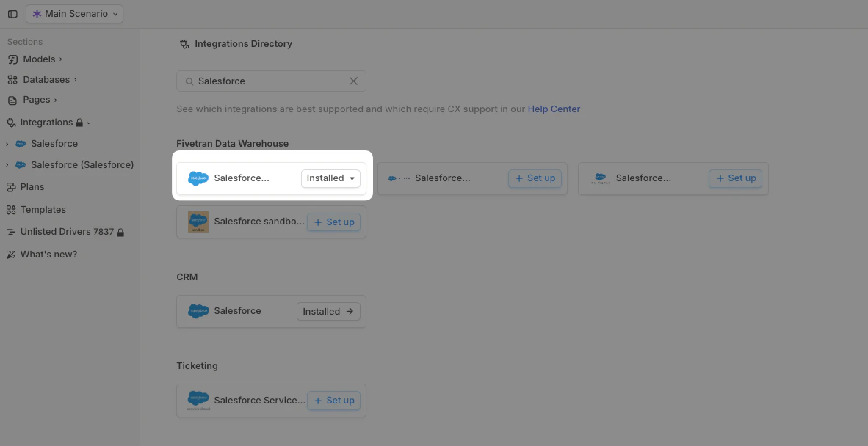Click the Ticketing heading text
This screenshot has width=868, height=446.
pyautogui.click(x=197, y=366)
